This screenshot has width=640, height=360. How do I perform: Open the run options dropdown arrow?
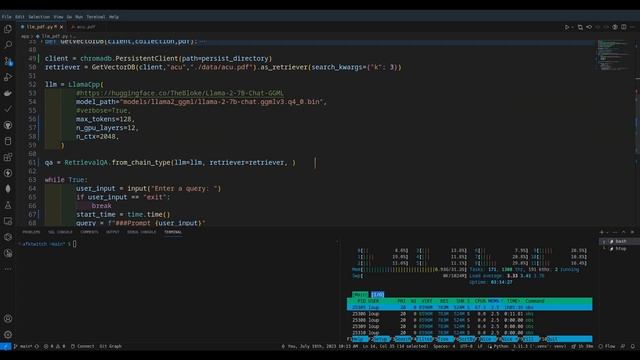pos(572,27)
